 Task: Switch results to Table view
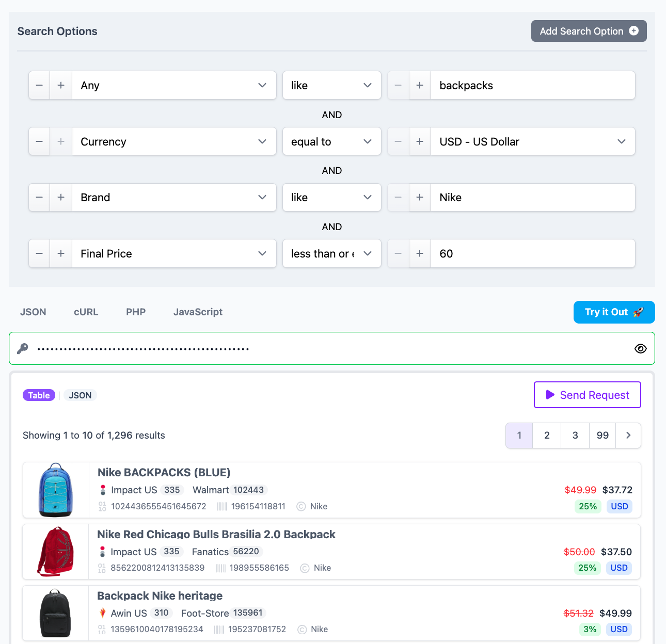39,395
